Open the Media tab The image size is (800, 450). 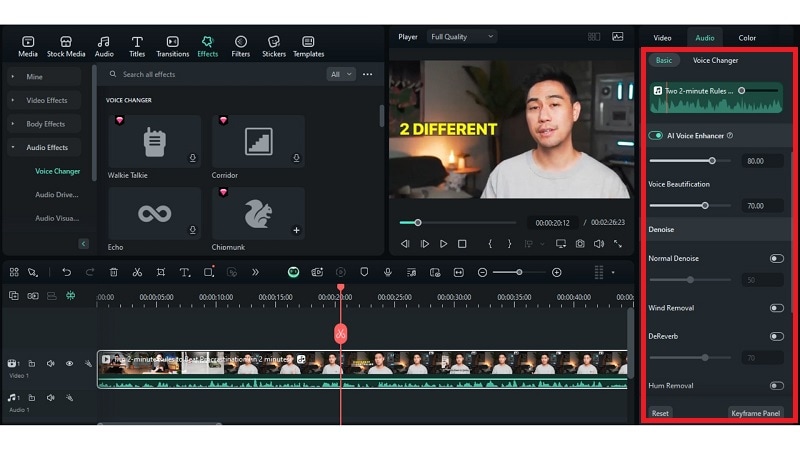(x=28, y=46)
